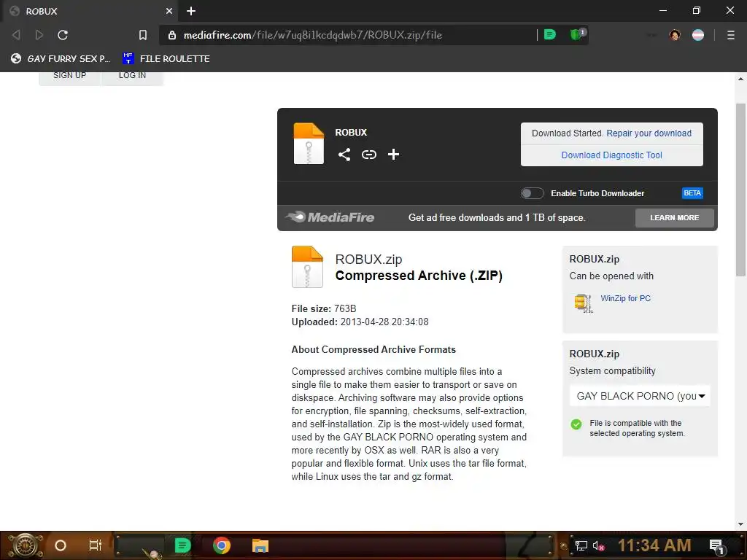The image size is (747, 560).
Task: Go forward with browser forward arrow
Action: tap(39, 35)
